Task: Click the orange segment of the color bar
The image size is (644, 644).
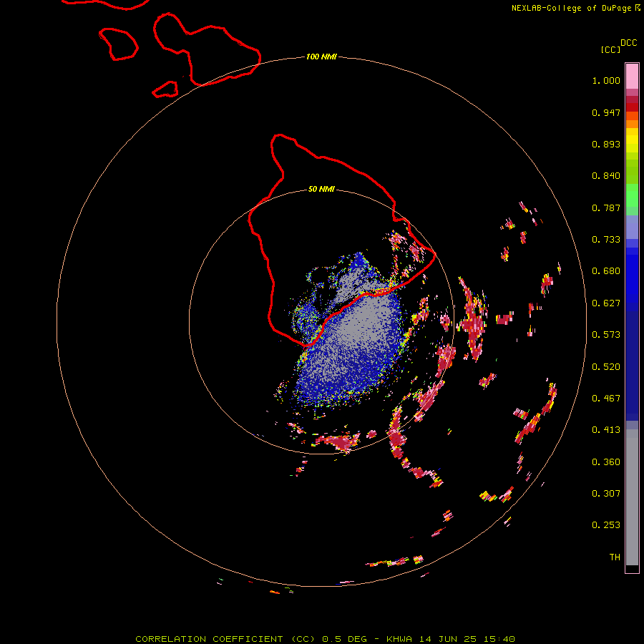Action: click(x=632, y=120)
